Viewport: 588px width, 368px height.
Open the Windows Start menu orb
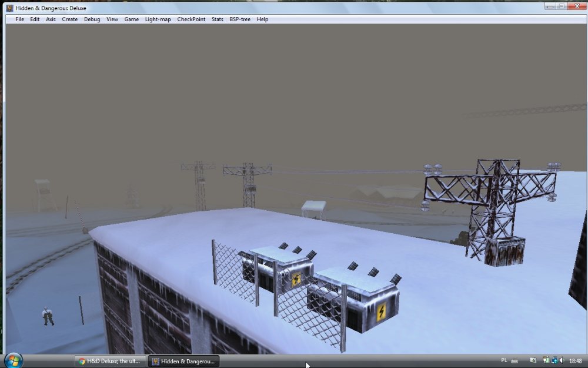click(14, 360)
